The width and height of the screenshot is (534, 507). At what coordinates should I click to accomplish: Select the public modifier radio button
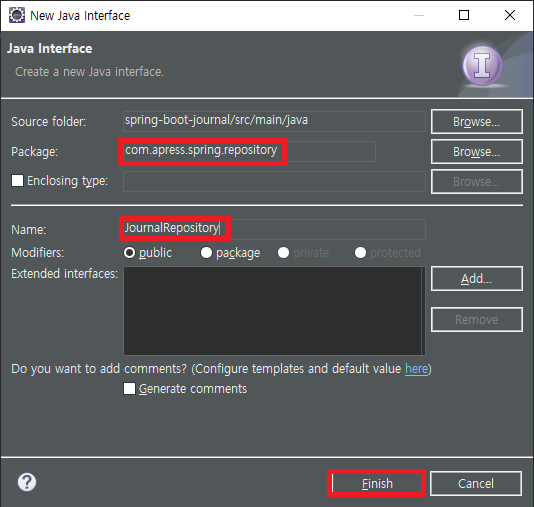point(129,253)
